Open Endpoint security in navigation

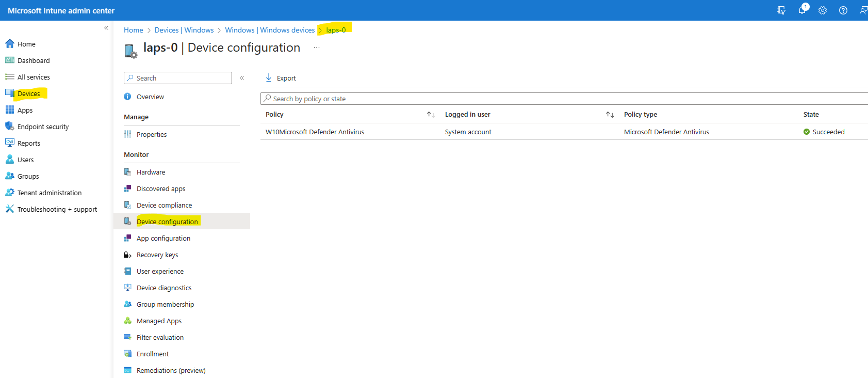pyautogui.click(x=43, y=127)
